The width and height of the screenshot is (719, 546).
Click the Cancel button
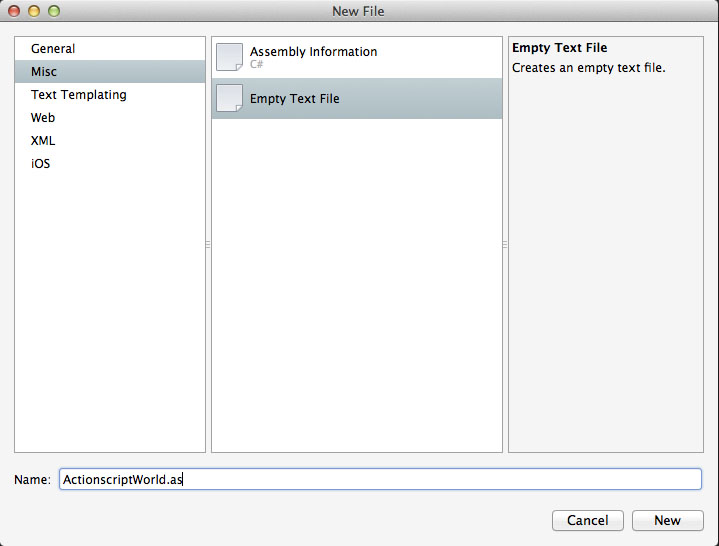(x=587, y=520)
